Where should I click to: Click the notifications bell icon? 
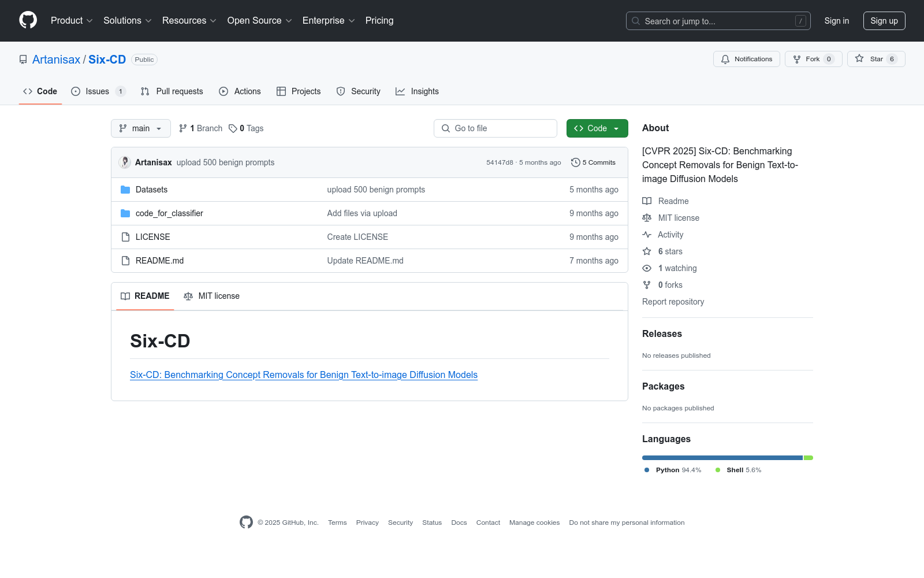click(x=725, y=59)
